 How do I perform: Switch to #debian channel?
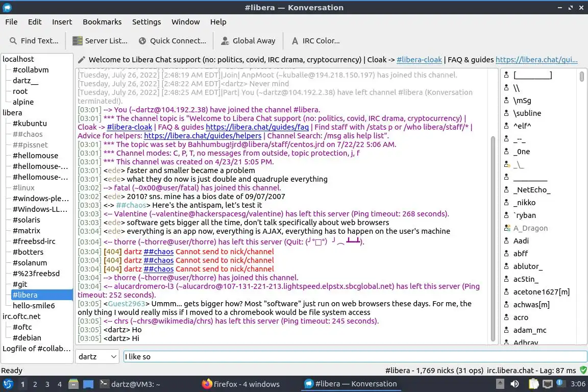27,338
